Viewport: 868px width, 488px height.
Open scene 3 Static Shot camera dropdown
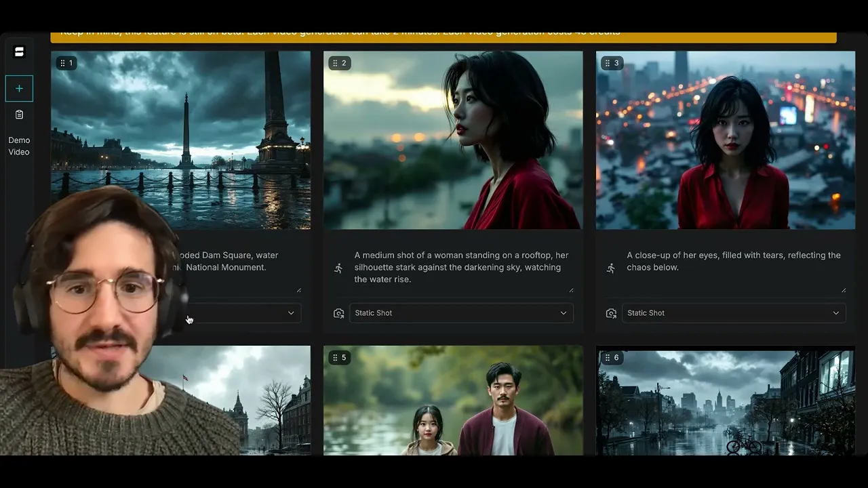(x=733, y=313)
